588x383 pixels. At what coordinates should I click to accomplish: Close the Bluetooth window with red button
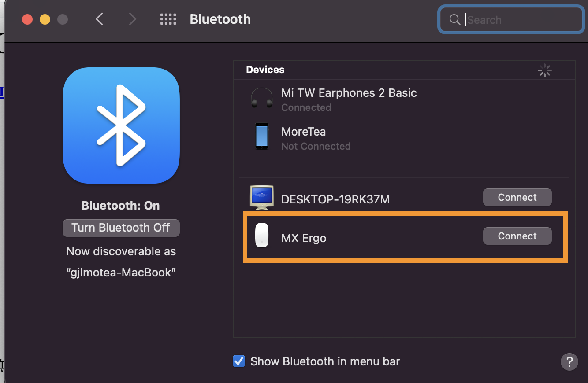(x=27, y=19)
